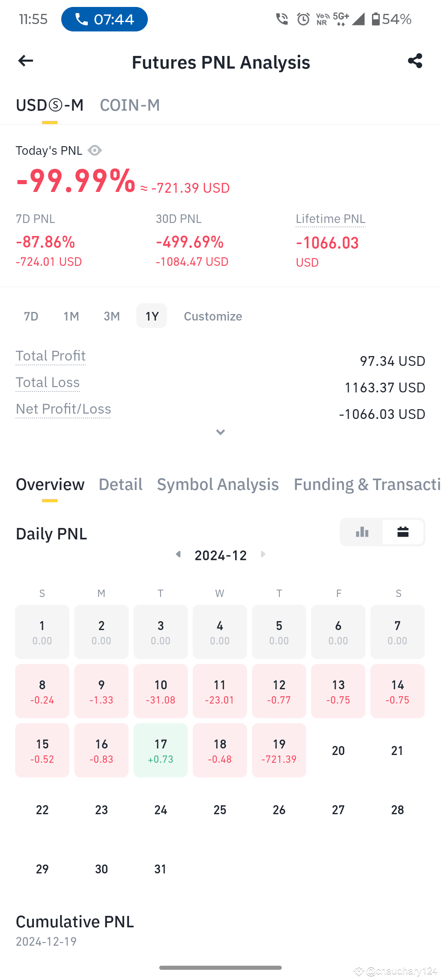
Task: Open the Detail tab
Action: (x=120, y=484)
